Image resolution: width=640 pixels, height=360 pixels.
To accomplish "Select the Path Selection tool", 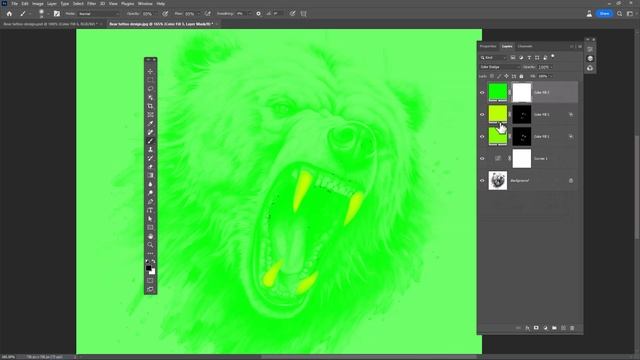I will coord(150,219).
